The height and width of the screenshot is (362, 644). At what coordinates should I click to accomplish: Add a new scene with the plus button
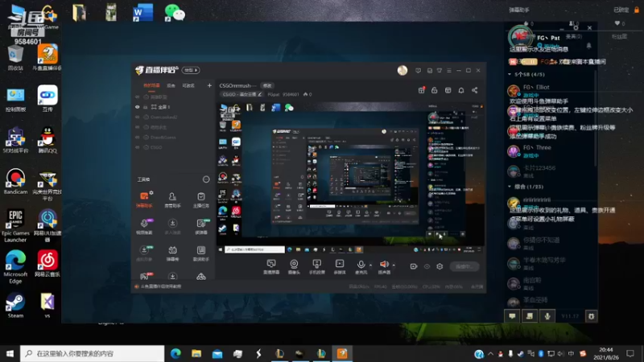[209, 85]
